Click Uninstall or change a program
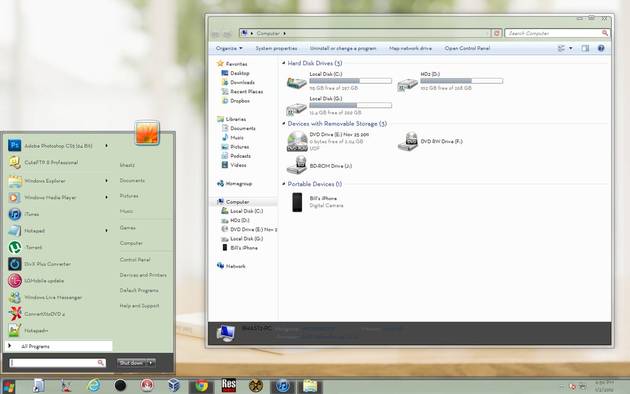 pyautogui.click(x=343, y=48)
